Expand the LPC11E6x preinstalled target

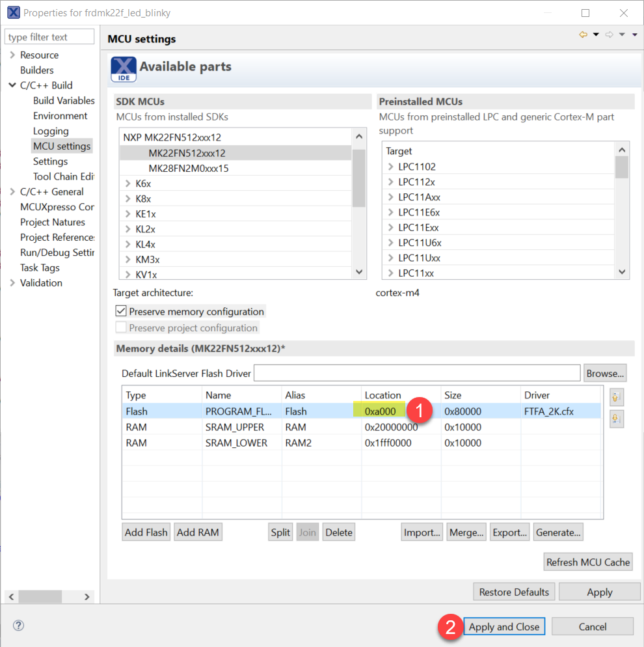pyautogui.click(x=390, y=212)
